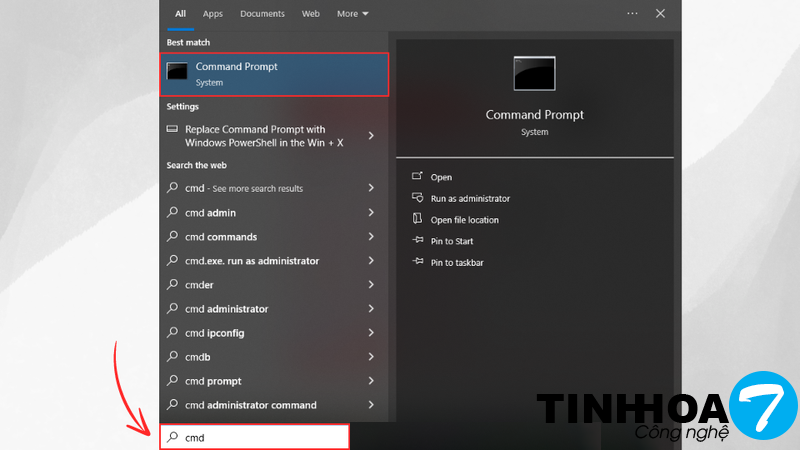Select 'cmd commands' web suggestion
Viewport: 800px width, 450px height.
pos(221,237)
